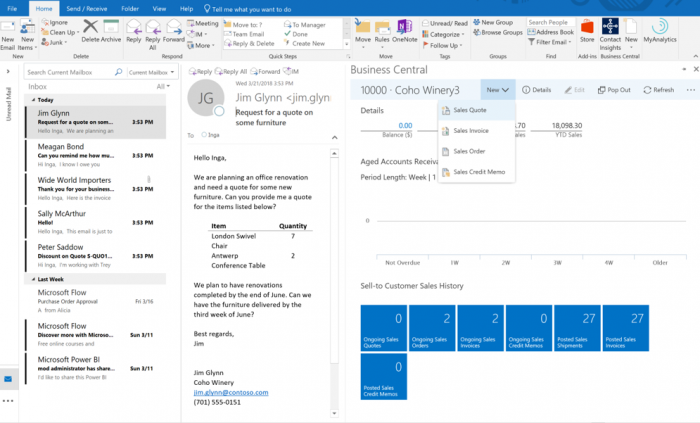Switch to the Send / Receive tab
The image size is (700, 423).
[x=87, y=8]
